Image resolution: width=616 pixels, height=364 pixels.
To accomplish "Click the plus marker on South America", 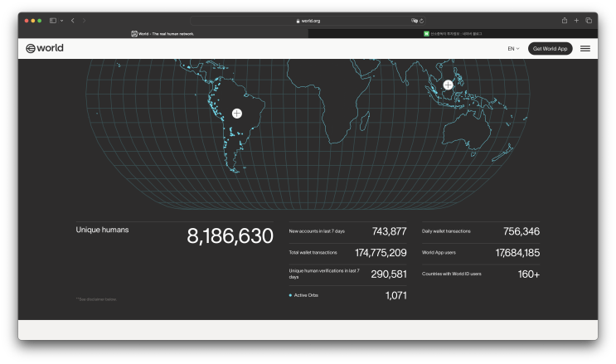I will [237, 114].
